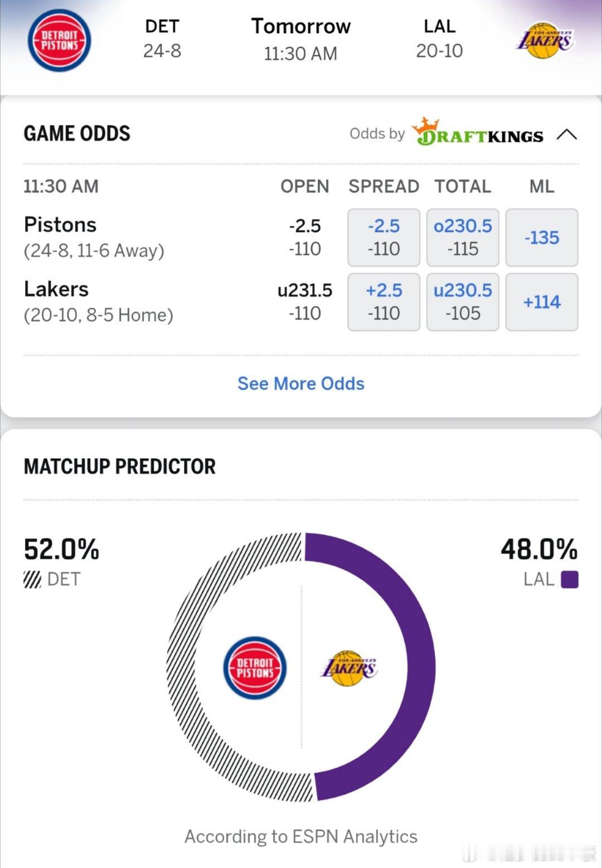
Task: Click the Pistons team name link
Action: pos(60,225)
